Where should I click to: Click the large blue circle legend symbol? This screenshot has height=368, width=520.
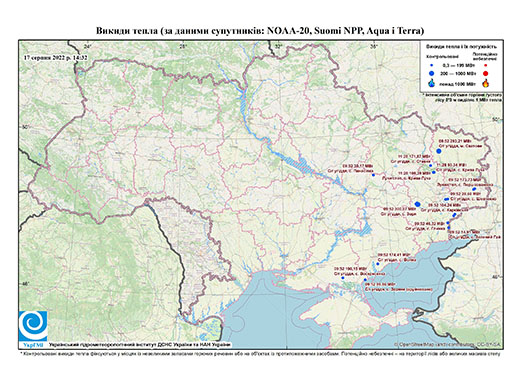point(432,73)
